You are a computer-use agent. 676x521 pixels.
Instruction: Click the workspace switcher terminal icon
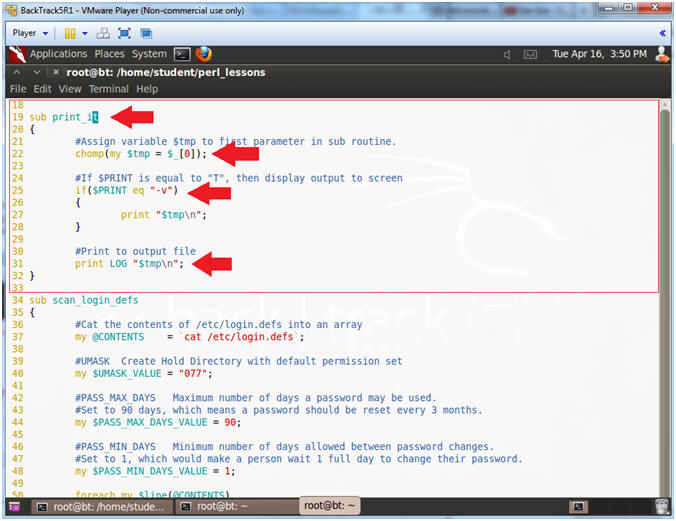click(x=579, y=507)
